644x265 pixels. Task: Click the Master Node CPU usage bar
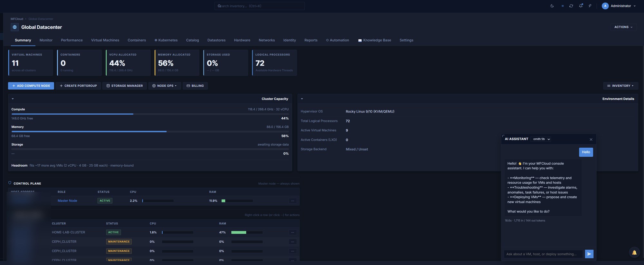(x=158, y=201)
